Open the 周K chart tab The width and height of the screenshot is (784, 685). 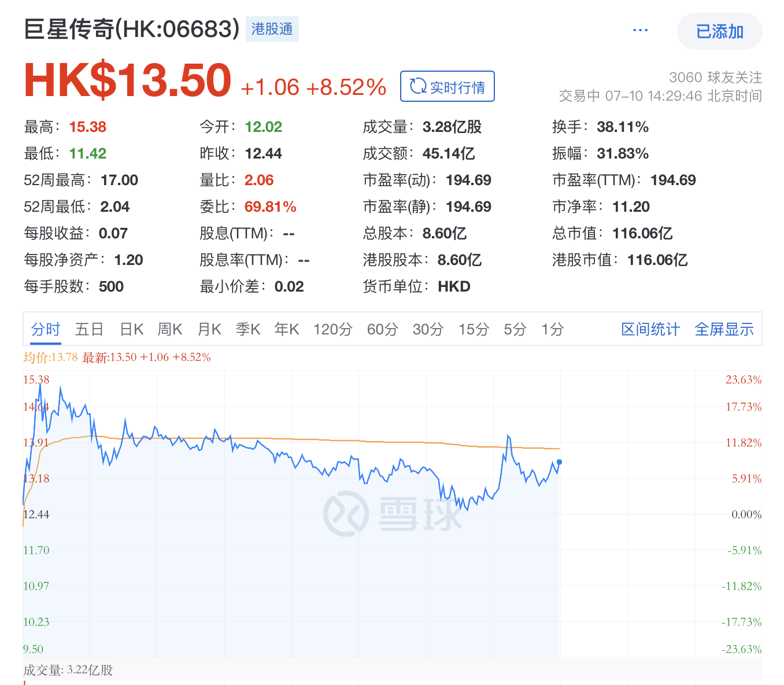[x=170, y=329]
